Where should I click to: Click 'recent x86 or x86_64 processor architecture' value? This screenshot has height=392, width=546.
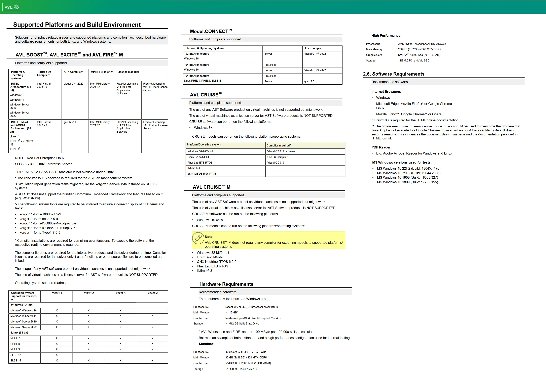point(251,307)
